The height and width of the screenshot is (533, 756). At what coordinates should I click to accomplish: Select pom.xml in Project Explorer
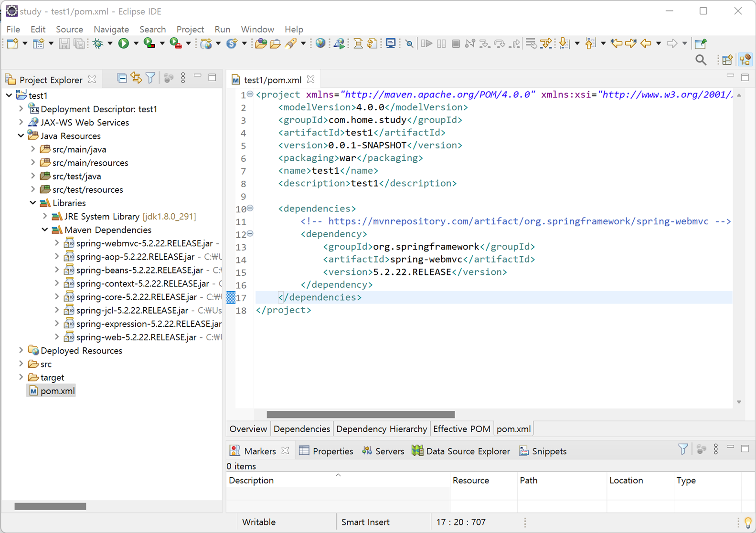pos(52,391)
